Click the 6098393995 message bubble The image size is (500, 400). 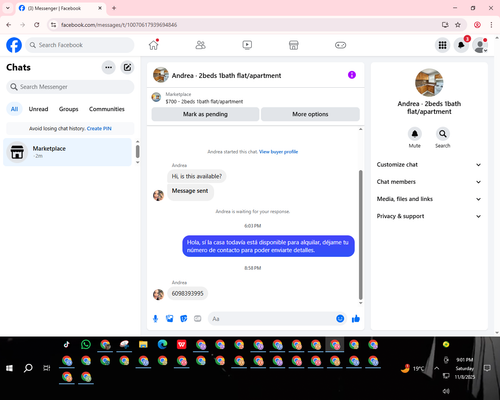pos(187,294)
